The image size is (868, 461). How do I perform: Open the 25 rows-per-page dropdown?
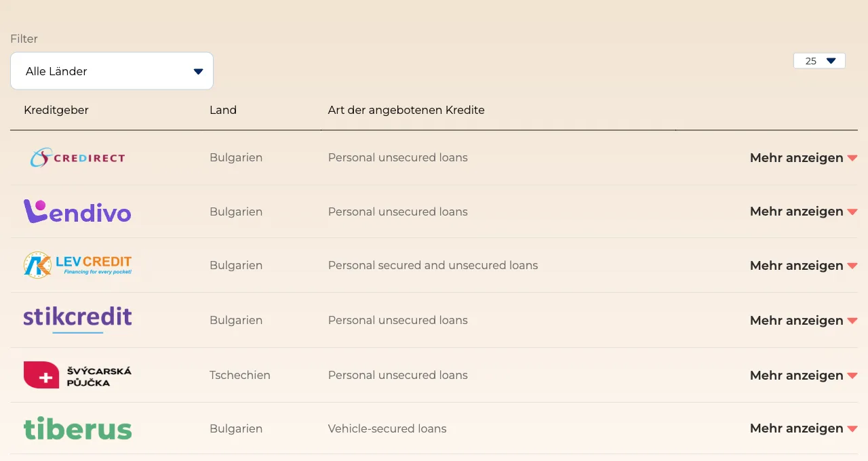point(819,61)
